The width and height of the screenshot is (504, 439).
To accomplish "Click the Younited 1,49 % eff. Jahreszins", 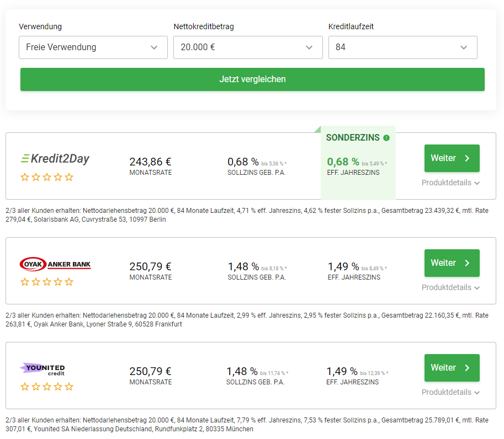I will 342,371.
